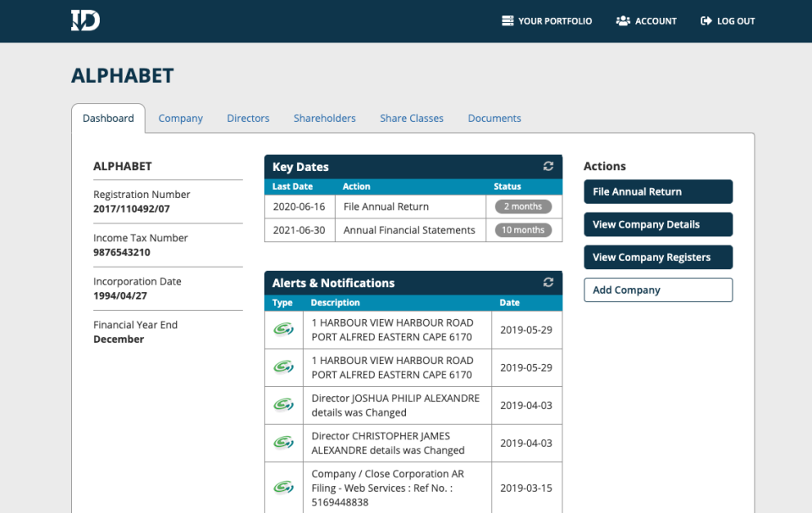The height and width of the screenshot is (513, 812).
Task: View the Share Classes tab
Action: tap(412, 119)
